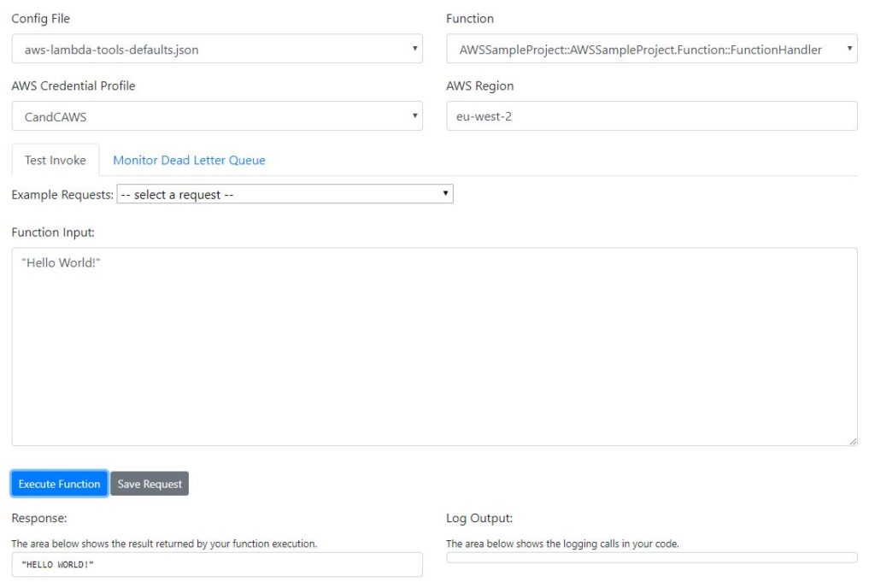The height and width of the screenshot is (588, 875).
Task: Click the AWS Region label
Action: coord(479,85)
